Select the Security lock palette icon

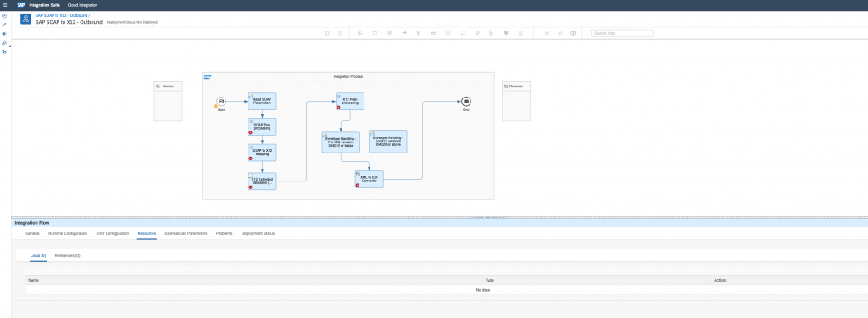click(x=491, y=33)
